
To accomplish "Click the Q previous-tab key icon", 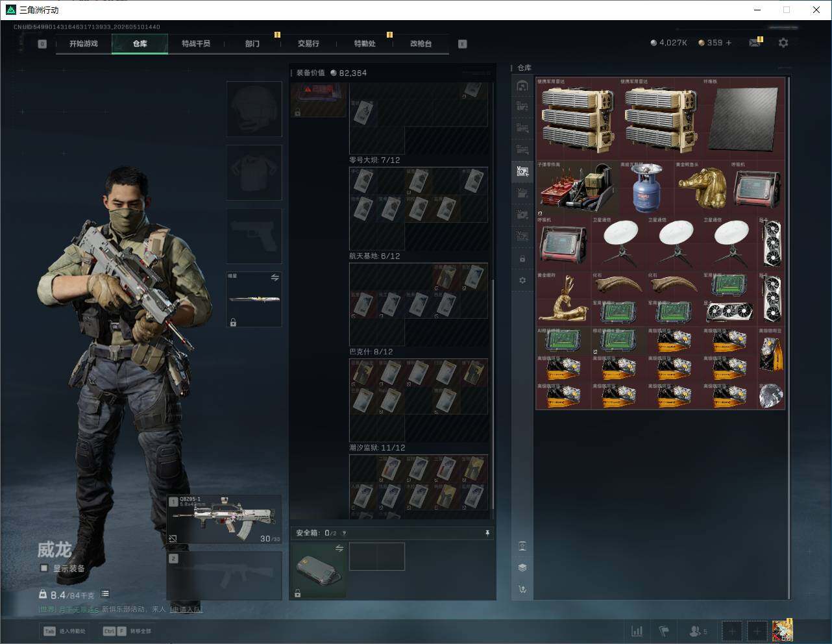I will coord(42,44).
